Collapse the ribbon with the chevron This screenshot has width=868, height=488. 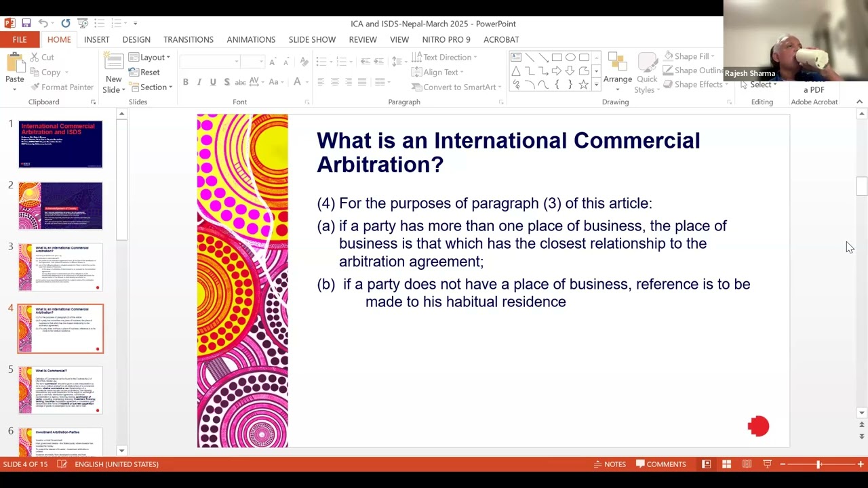pyautogui.click(x=860, y=102)
